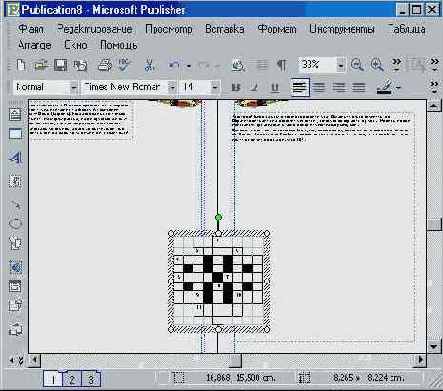Toggle special characters paragraph mark button
The width and height of the screenshot is (443, 391).
click(x=282, y=65)
